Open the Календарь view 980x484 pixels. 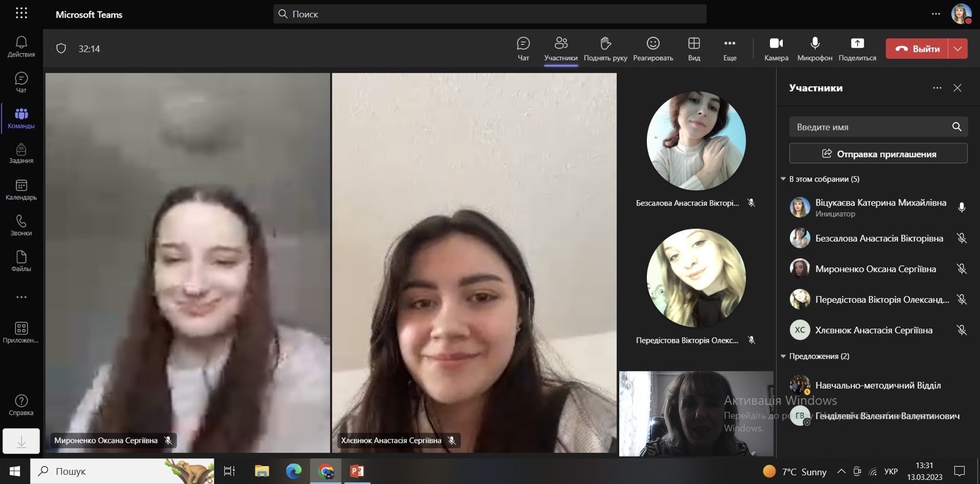pos(21,190)
